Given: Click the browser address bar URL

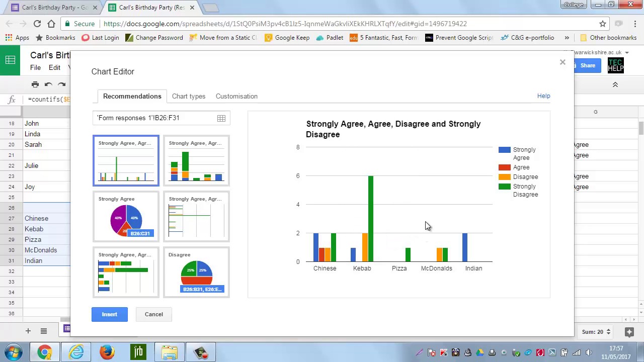Looking at the screenshot, I should pos(285,24).
